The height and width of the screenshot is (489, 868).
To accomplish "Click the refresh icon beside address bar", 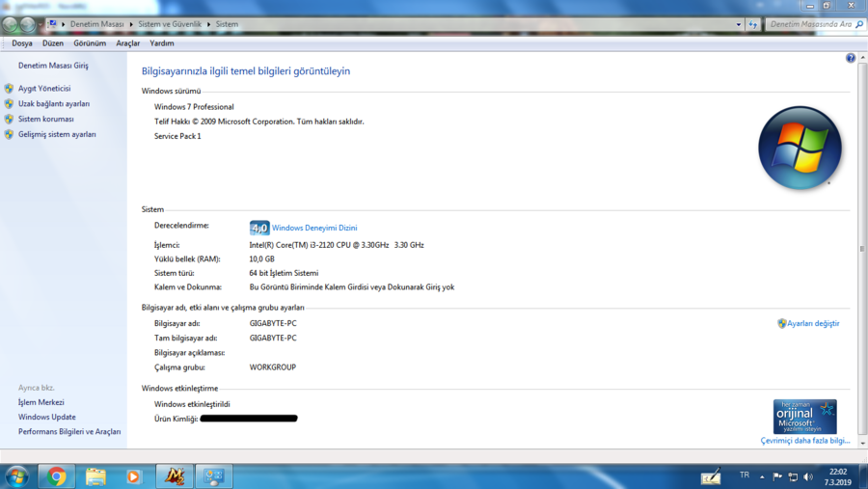I will coord(753,24).
